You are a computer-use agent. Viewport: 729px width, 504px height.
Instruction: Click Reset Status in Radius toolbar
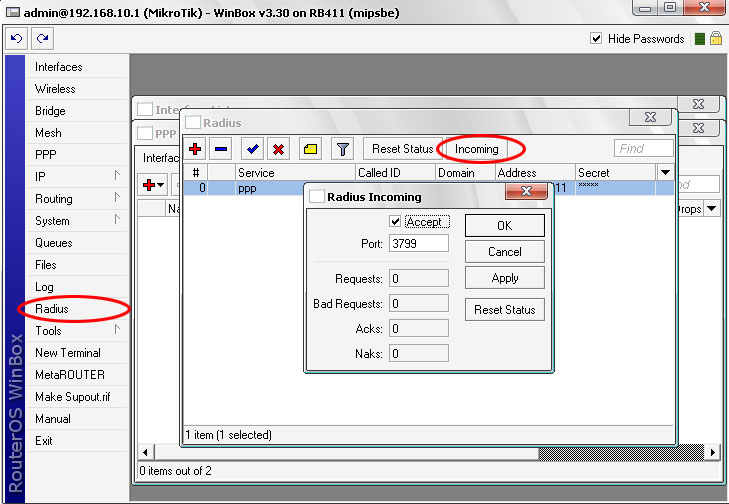pos(403,149)
